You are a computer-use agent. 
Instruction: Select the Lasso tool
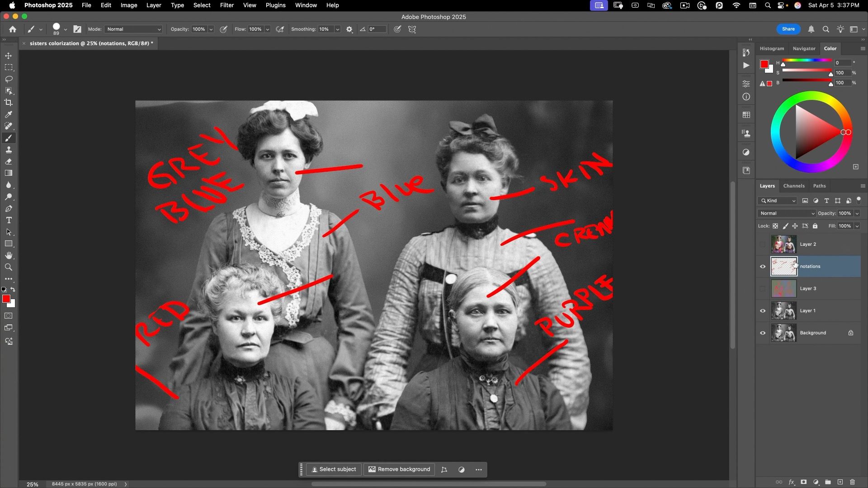pos(9,79)
